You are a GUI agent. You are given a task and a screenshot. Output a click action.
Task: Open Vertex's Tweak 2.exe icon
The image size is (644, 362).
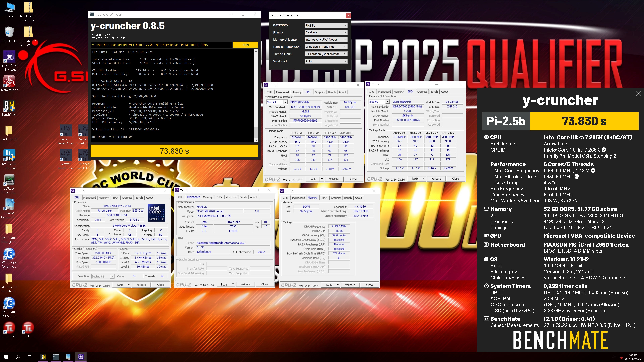(66, 159)
